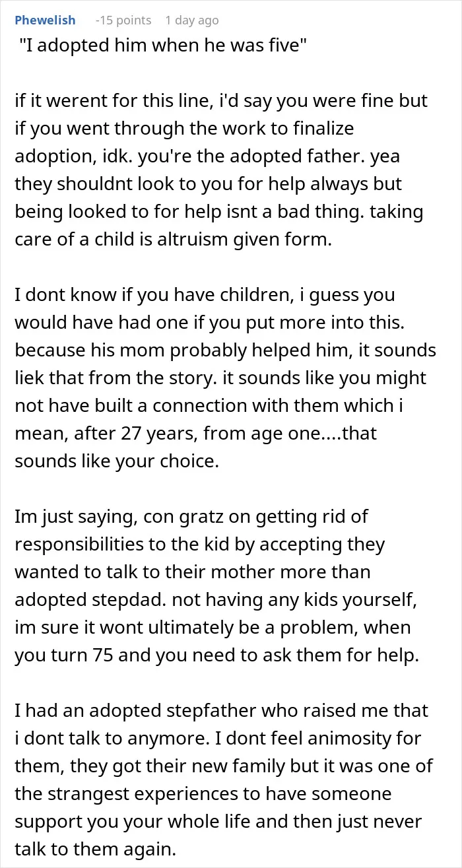The image size is (462, 868).
Task: Click the misspelled word 'liek'
Action: (x=28, y=378)
